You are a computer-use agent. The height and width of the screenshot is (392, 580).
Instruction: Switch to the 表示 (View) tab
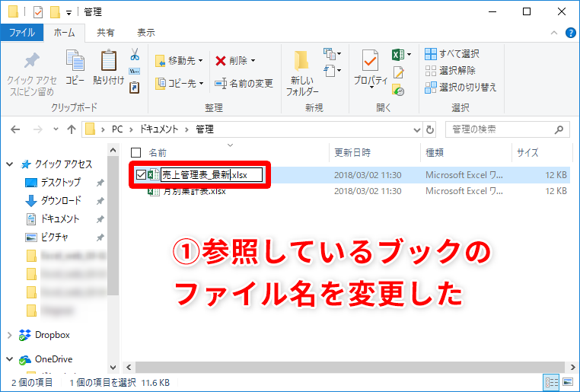146,33
